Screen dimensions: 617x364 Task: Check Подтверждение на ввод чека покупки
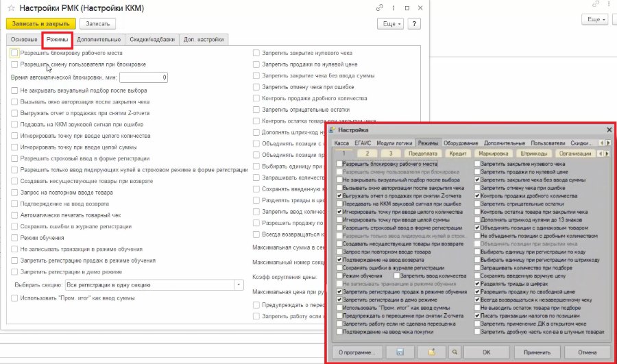(x=339, y=332)
